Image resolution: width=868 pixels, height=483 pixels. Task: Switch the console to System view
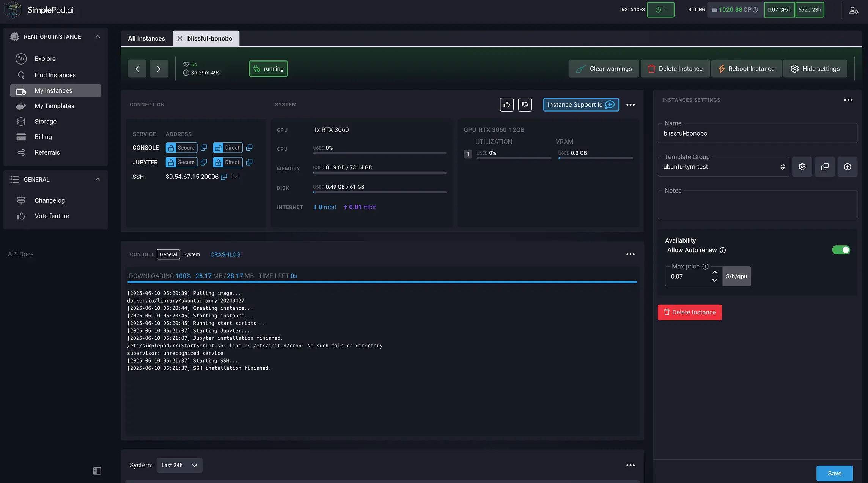191,254
